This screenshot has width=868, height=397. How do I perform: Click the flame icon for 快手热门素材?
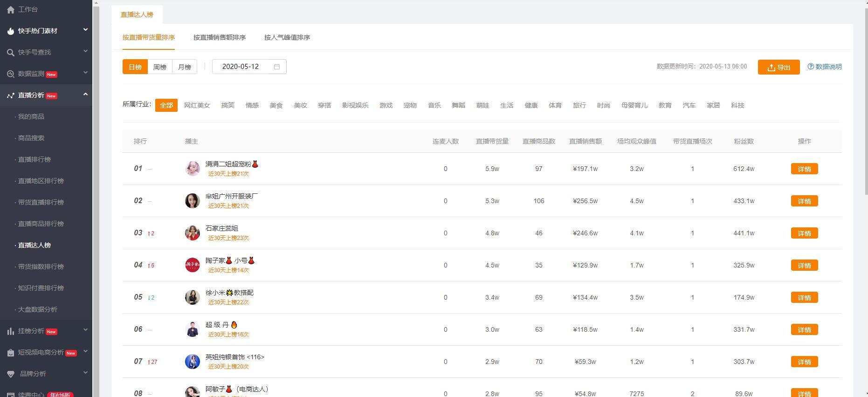11,31
